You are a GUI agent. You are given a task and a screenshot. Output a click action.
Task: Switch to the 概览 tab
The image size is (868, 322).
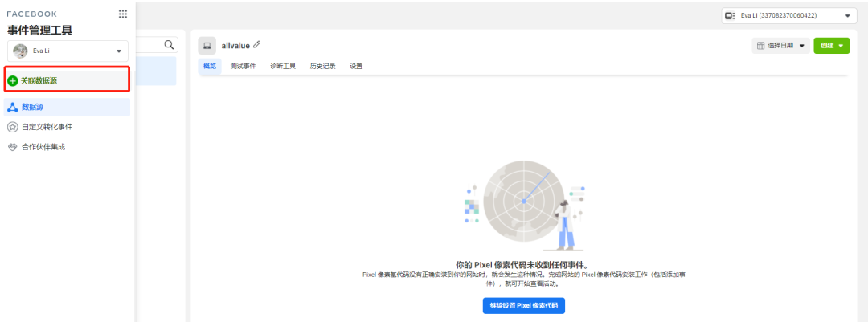click(x=210, y=67)
